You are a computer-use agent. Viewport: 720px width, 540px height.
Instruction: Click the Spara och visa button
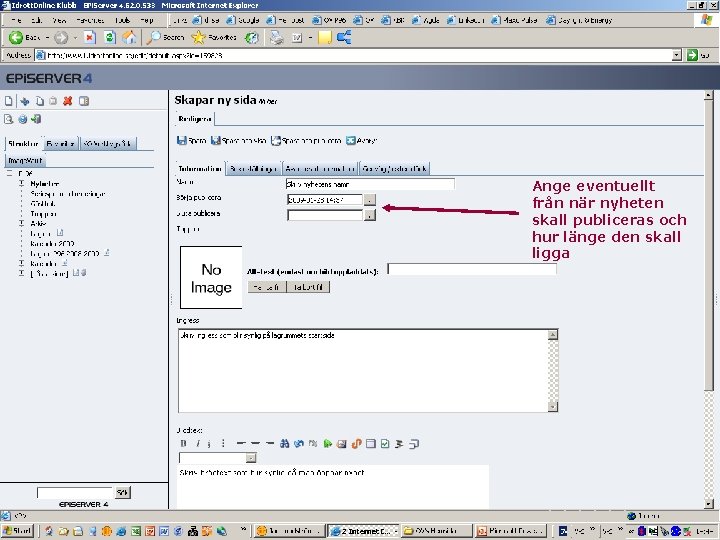click(238, 141)
